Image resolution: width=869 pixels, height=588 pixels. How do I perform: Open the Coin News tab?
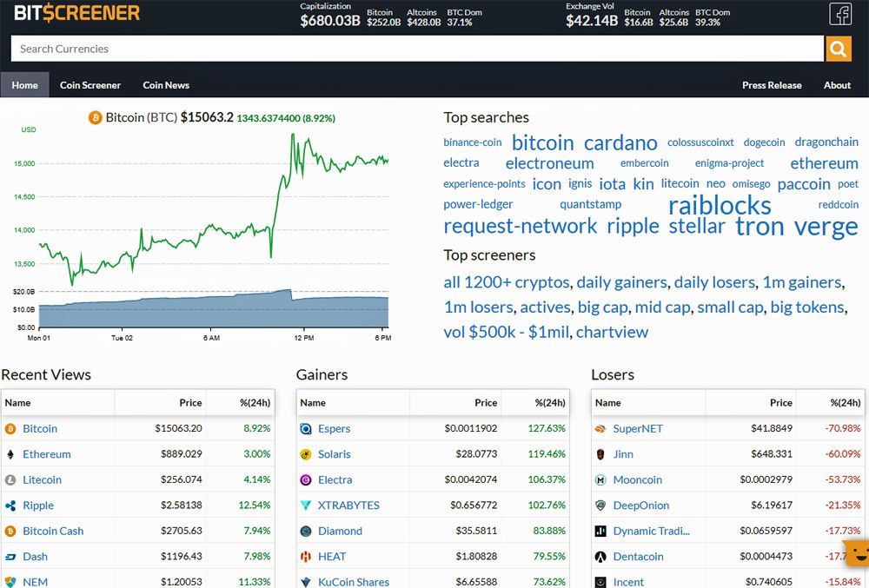pos(166,85)
